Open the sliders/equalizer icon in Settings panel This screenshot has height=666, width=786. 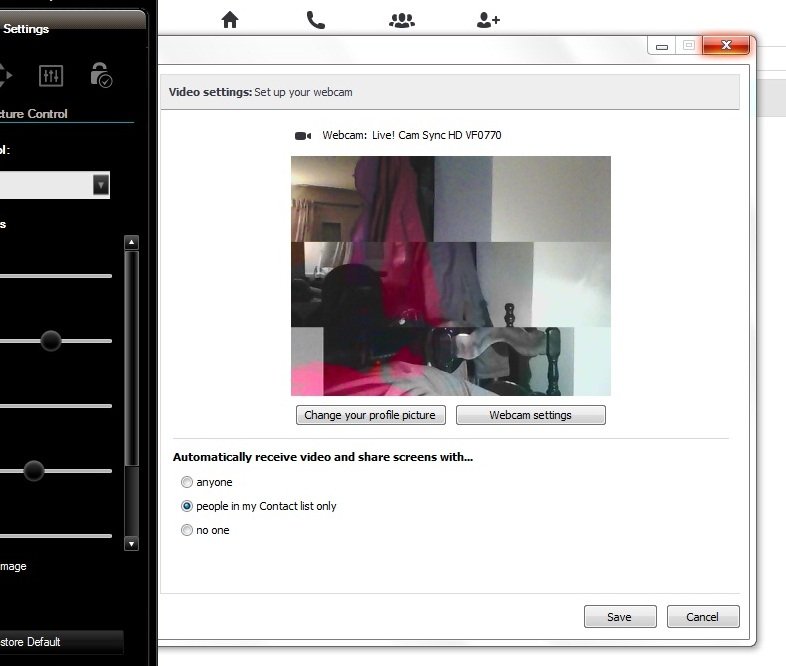[x=51, y=76]
